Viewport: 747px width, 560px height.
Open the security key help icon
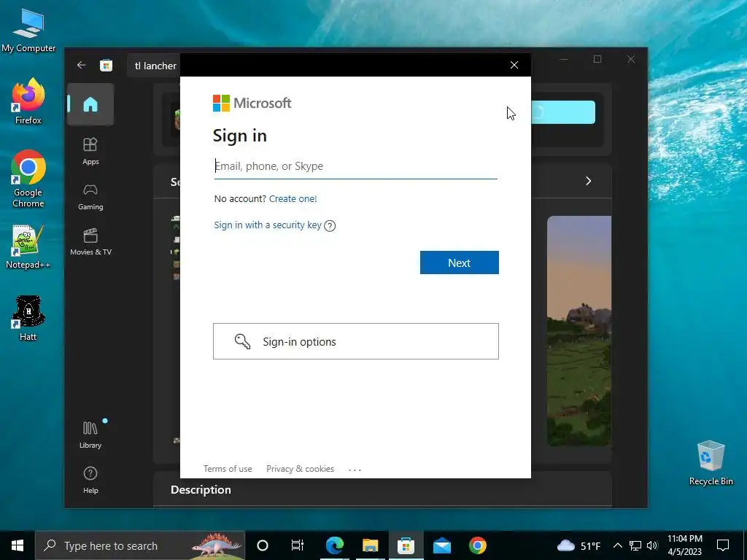click(x=330, y=226)
